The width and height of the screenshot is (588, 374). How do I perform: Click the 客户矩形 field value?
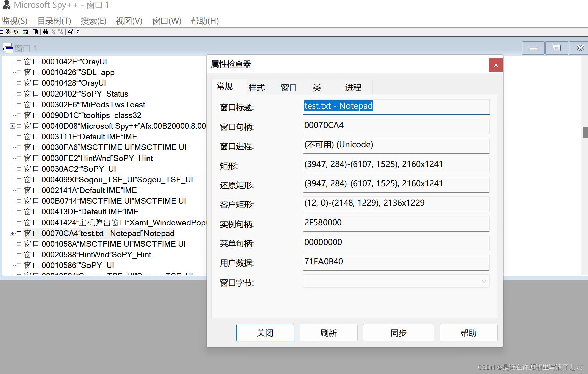pos(396,204)
